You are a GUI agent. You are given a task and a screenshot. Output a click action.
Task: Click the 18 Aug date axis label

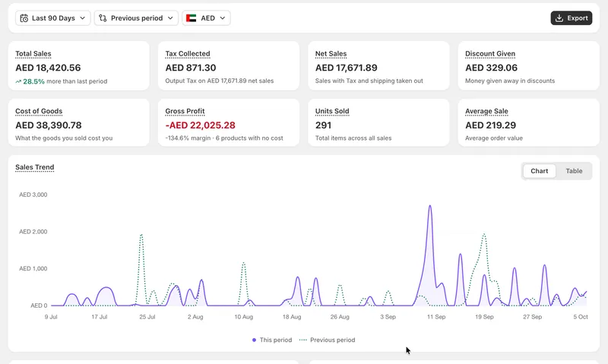pyautogui.click(x=292, y=317)
